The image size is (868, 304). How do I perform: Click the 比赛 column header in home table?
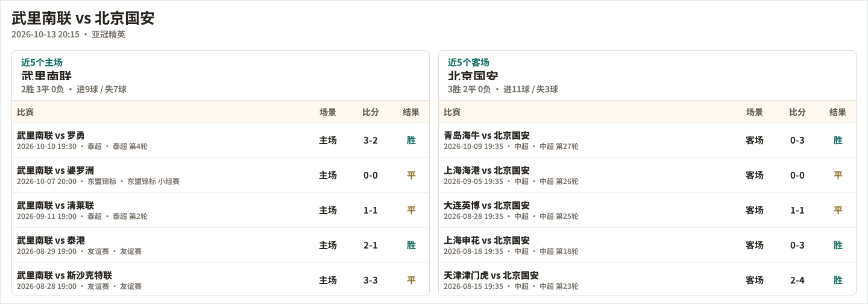(x=25, y=112)
